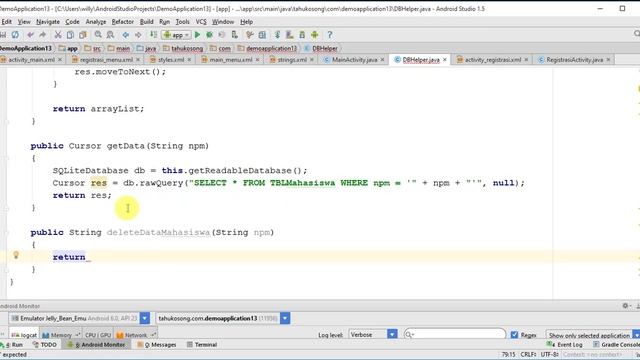Click the Find magnifier icon

coord(98,35)
